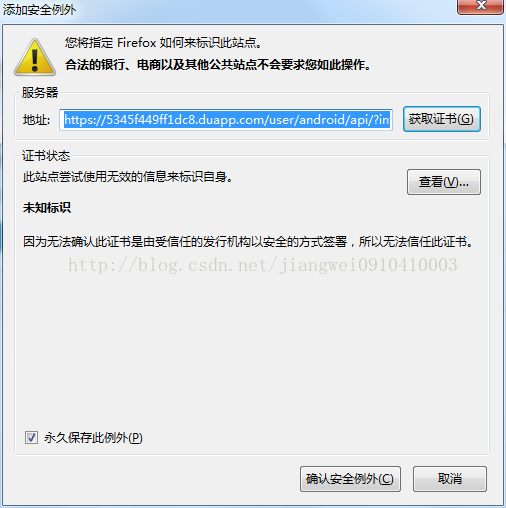
Task: Click the 此站点尝试使用无效的信息 status text
Action: 128,177
